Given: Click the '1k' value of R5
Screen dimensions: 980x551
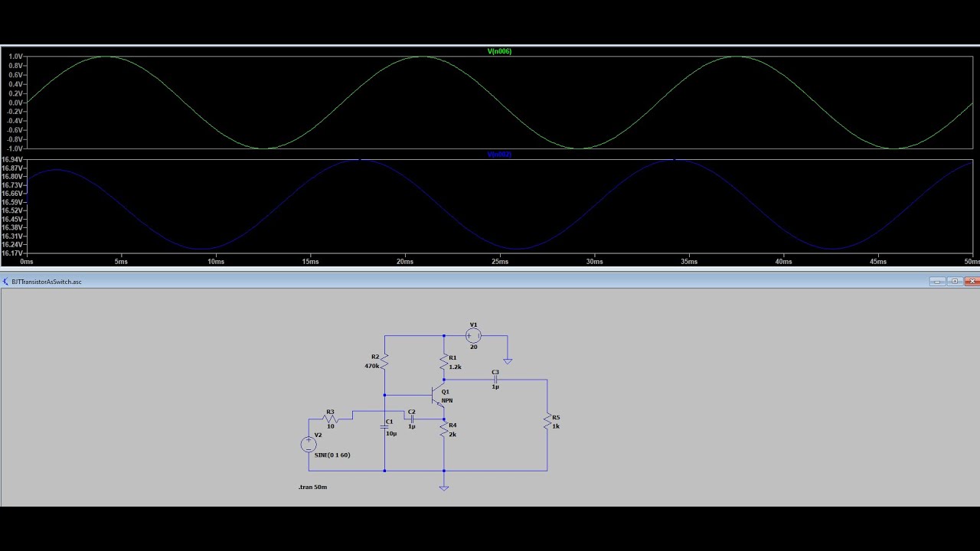Looking at the screenshot, I should pyautogui.click(x=556, y=425).
